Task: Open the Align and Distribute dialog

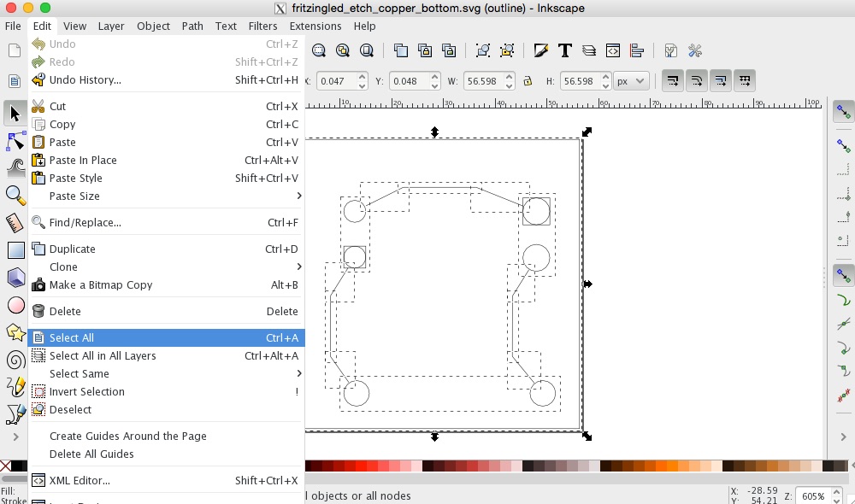Action: [x=636, y=50]
